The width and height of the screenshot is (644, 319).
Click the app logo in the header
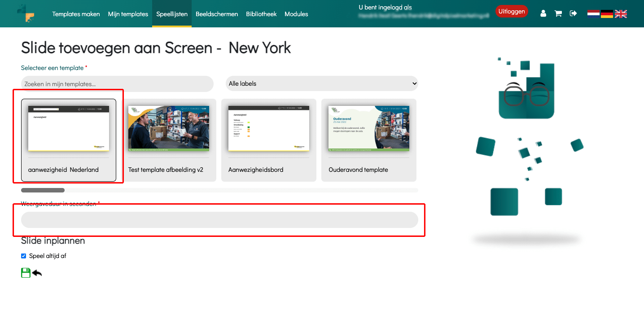(x=26, y=13)
